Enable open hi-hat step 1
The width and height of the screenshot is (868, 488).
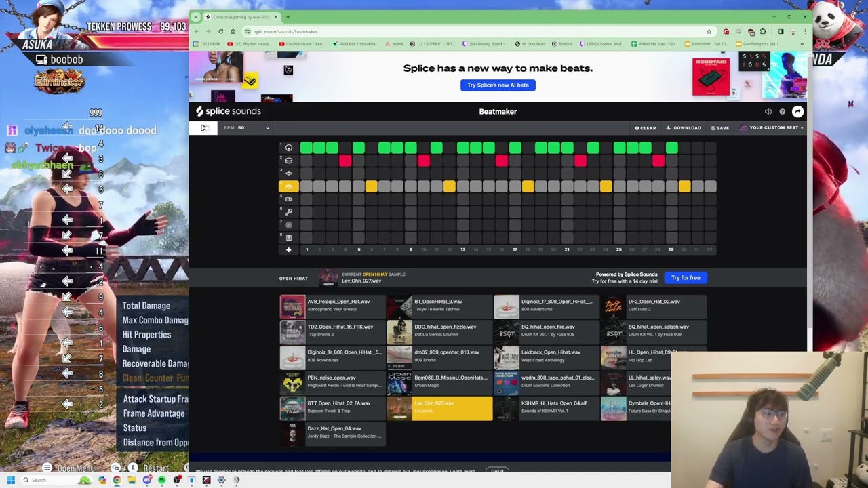coord(307,186)
